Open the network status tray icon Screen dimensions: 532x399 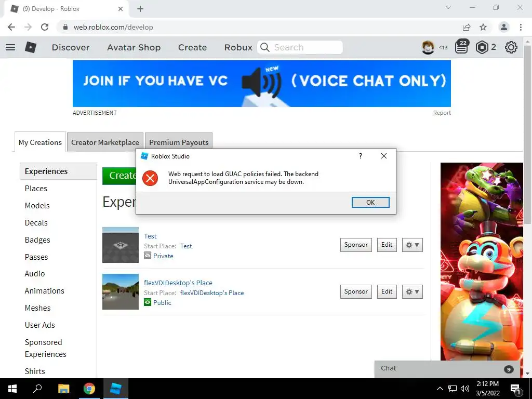(x=453, y=389)
